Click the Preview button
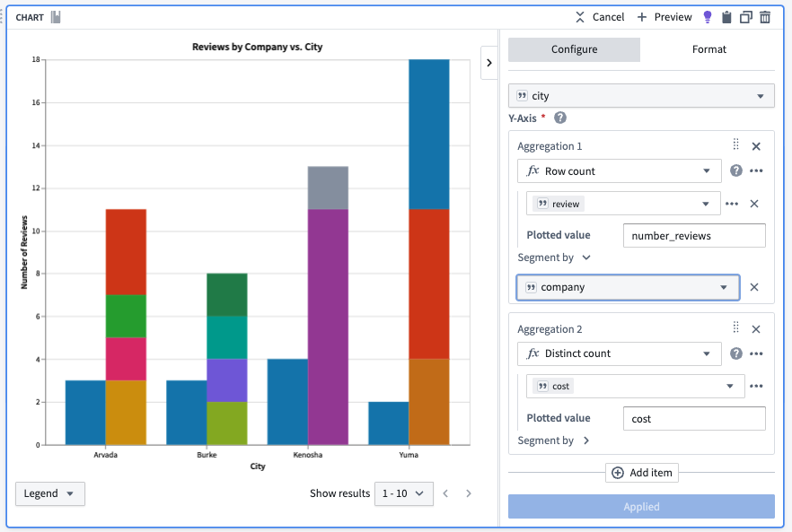 (664, 17)
